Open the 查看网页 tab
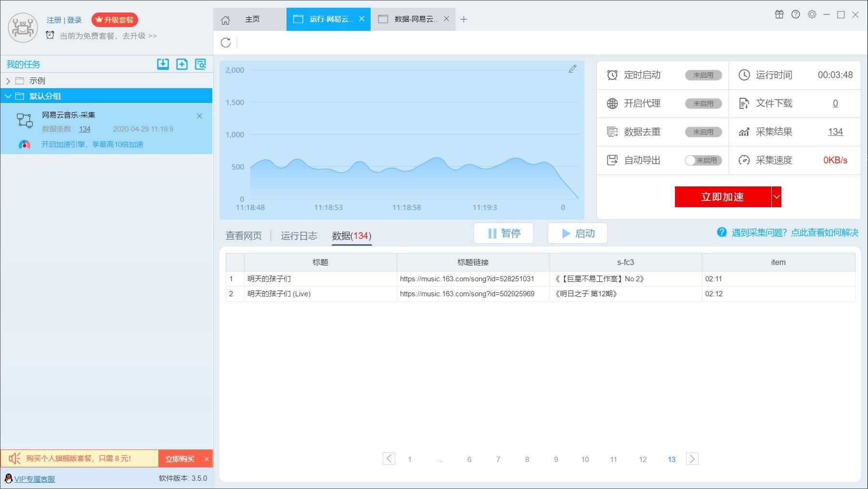868x489 pixels. tap(244, 236)
